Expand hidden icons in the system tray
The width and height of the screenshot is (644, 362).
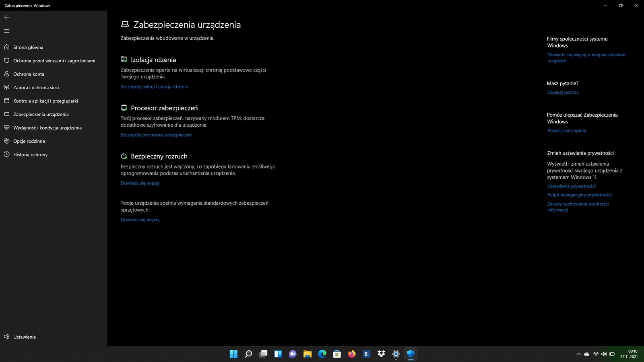tap(578, 354)
